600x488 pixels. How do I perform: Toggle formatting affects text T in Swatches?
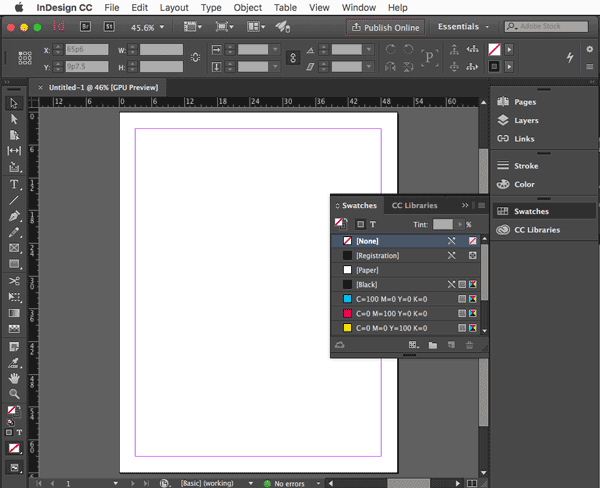pyautogui.click(x=373, y=224)
